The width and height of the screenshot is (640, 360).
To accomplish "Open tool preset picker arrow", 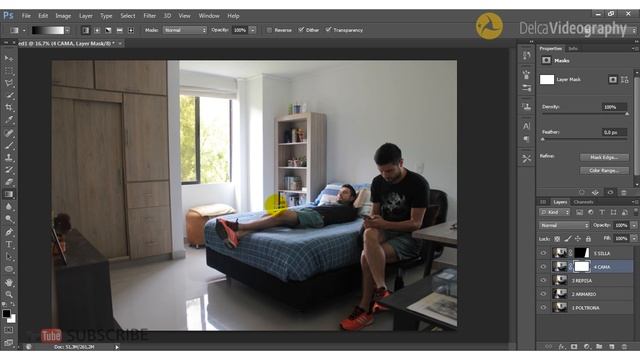I will 24,30.
